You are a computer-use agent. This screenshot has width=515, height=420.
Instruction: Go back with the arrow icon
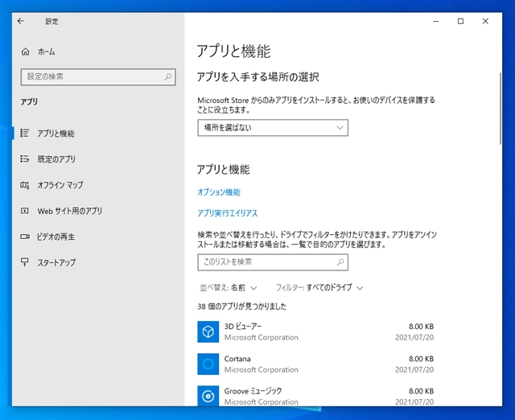pos(21,21)
